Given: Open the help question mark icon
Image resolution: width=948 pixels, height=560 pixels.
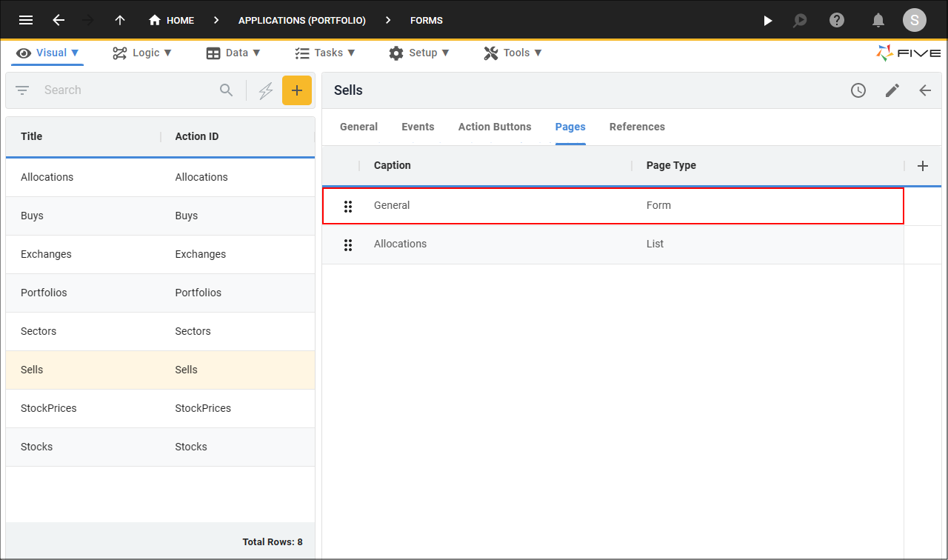Looking at the screenshot, I should click(x=837, y=20).
